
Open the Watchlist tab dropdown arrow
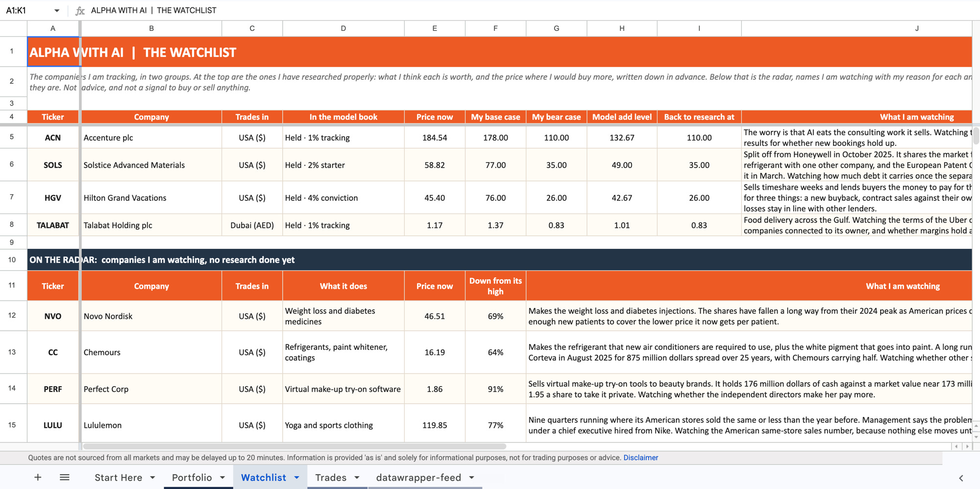296,477
